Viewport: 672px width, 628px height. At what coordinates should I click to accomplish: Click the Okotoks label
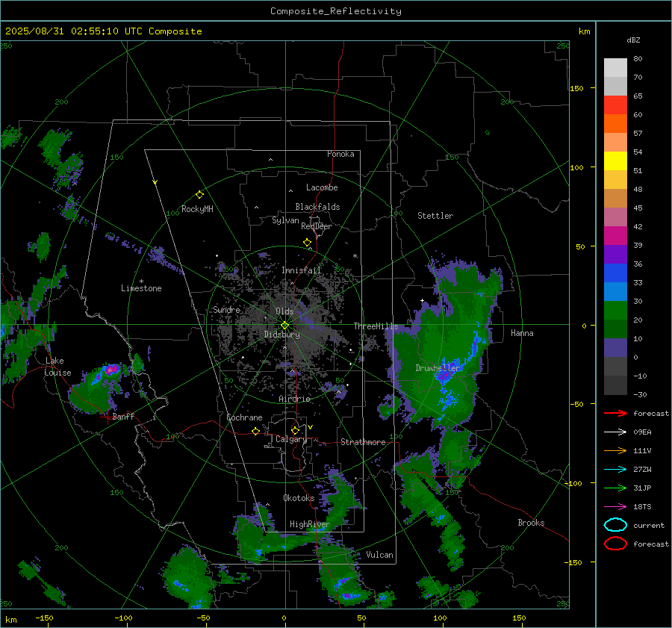299,498
